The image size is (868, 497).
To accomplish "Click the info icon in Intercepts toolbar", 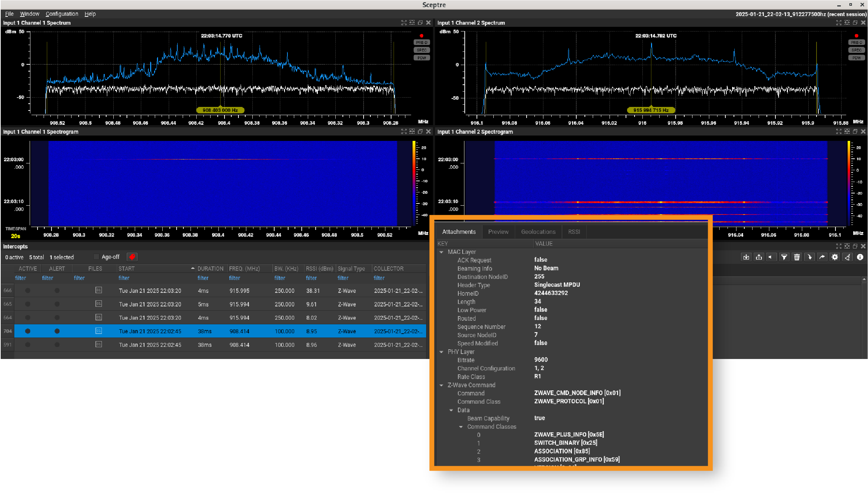I will (860, 257).
